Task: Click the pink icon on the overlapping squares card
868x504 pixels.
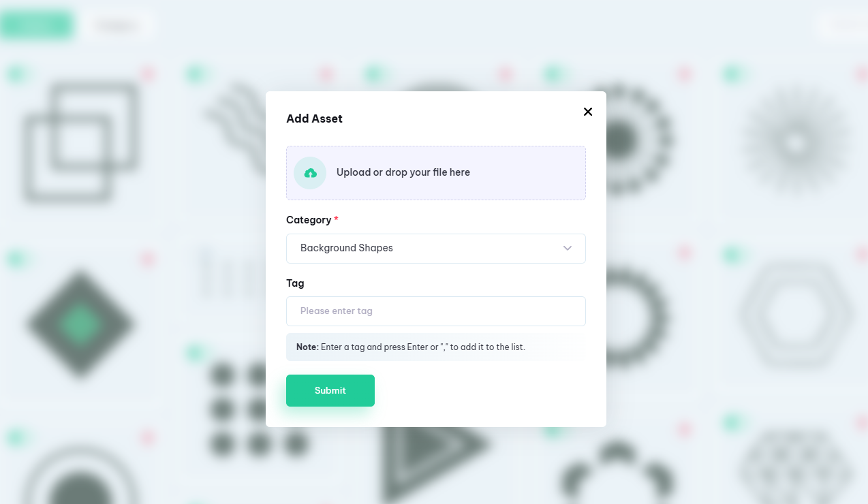Action: 147,74
